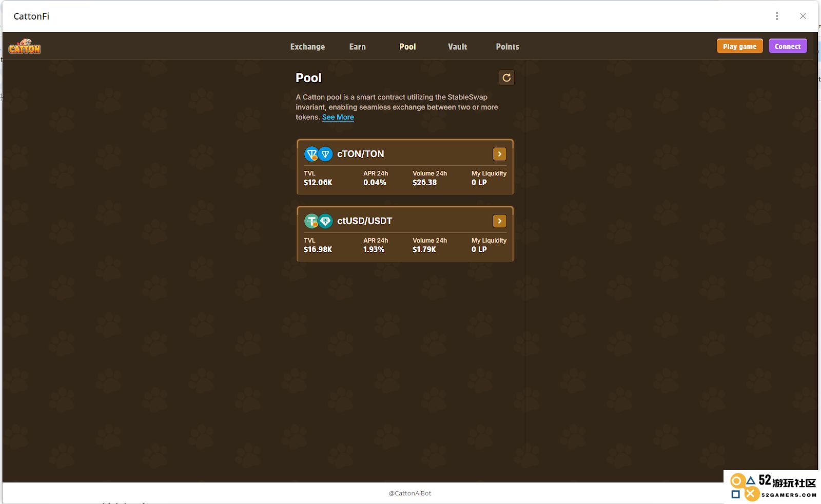Click Volume 24h value $1.79K
The width and height of the screenshot is (821, 504).
tap(424, 249)
